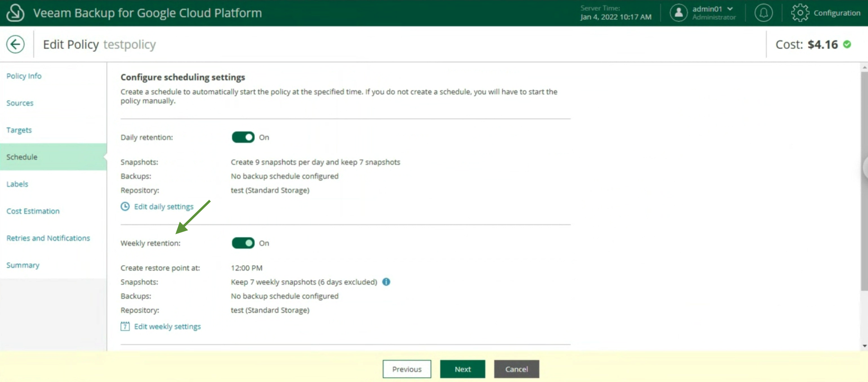Click the calendar icon beside Edit weekly settings
This screenshot has width=868, height=382.
(x=125, y=326)
